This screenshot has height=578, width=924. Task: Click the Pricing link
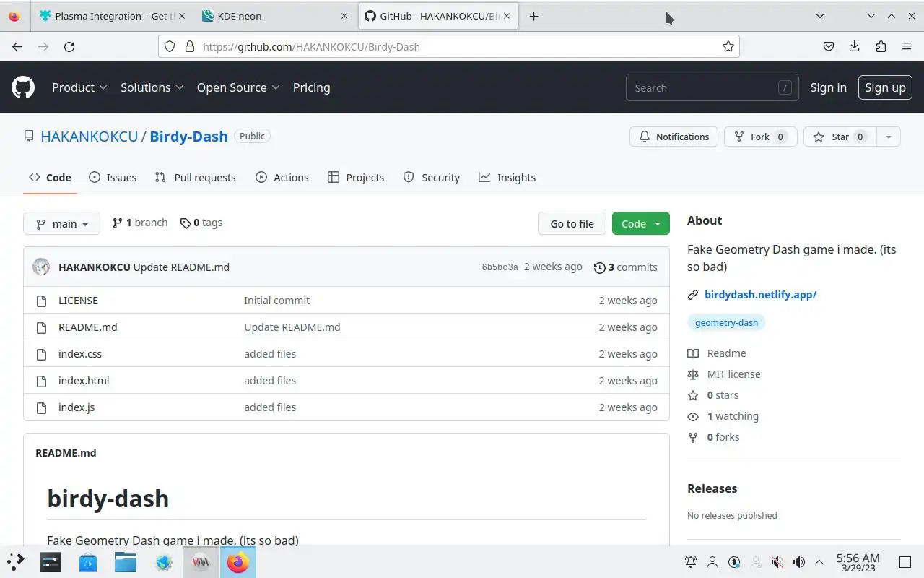point(311,87)
